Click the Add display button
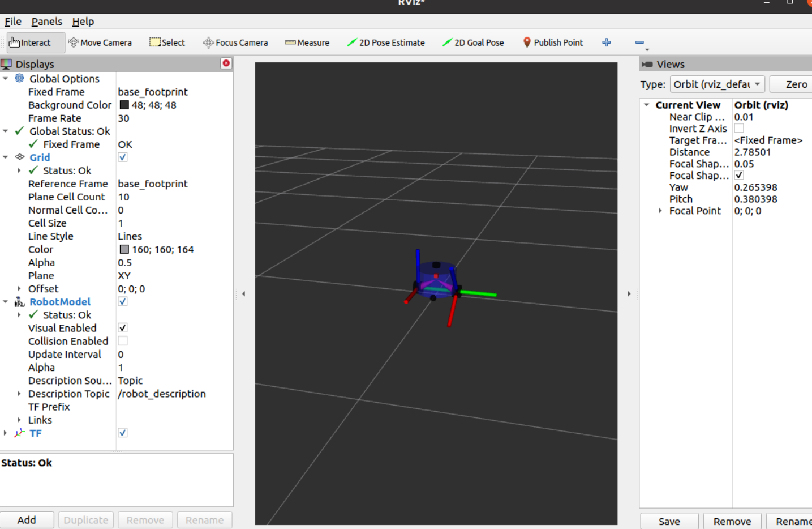 (27, 520)
